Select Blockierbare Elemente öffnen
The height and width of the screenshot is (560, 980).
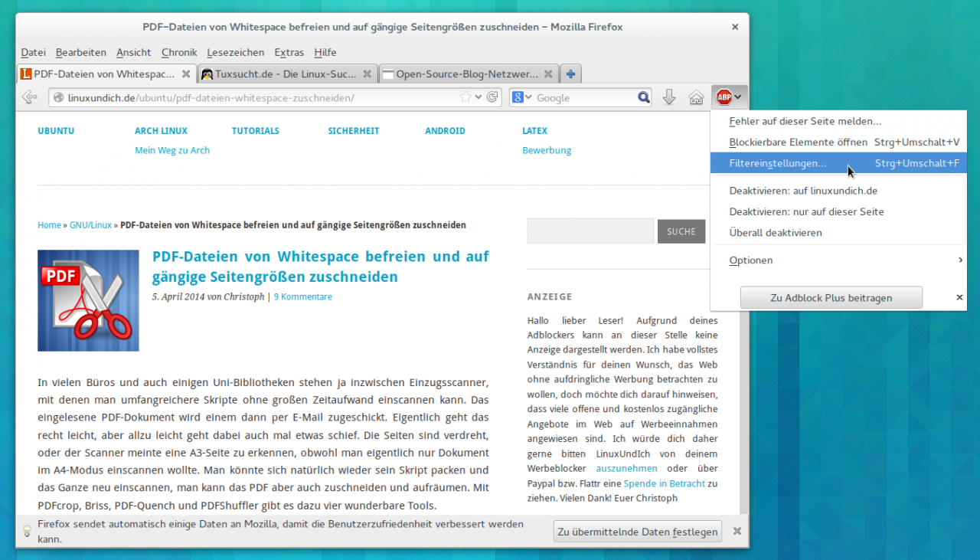838,142
